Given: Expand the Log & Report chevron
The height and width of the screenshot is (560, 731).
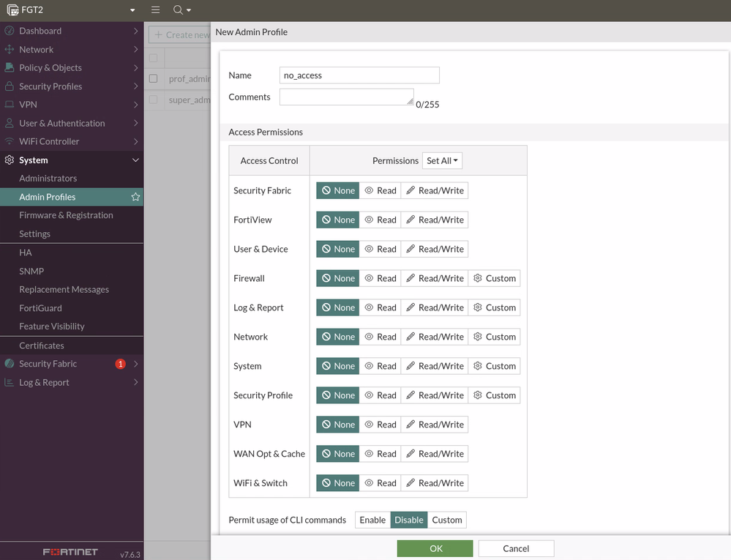Looking at the screenshot, I should point(135,382).
